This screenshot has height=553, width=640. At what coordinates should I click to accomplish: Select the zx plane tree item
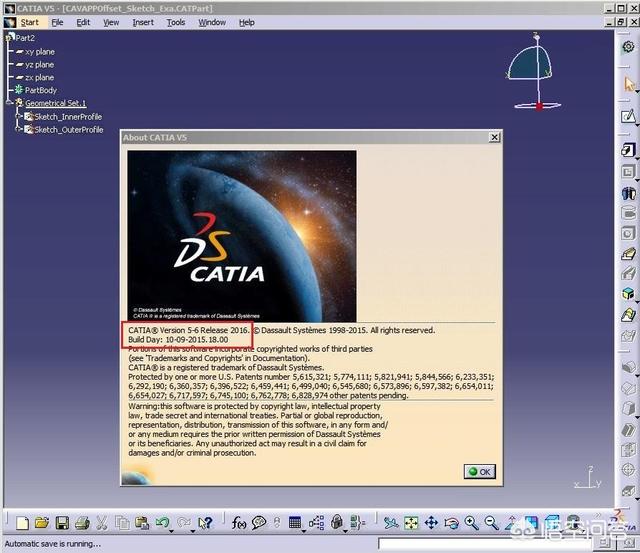click(40, 78)
